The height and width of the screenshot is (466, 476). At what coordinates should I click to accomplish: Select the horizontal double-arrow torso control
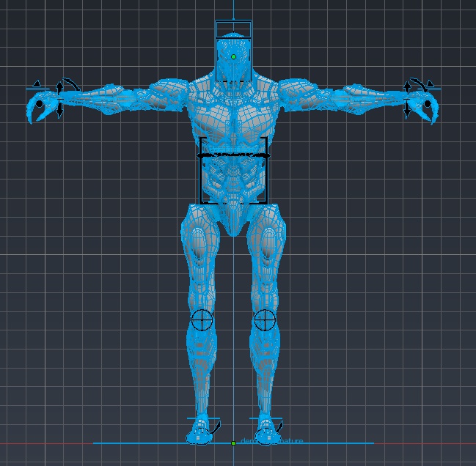[233, 155]
